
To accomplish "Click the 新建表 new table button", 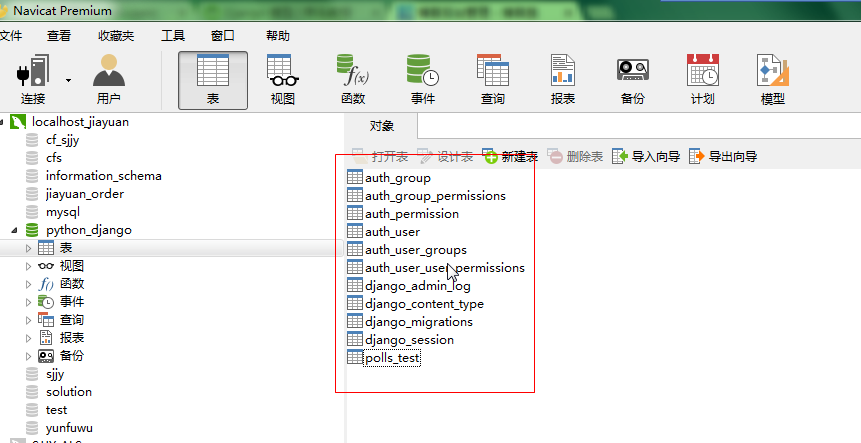I will click(510, 157).
